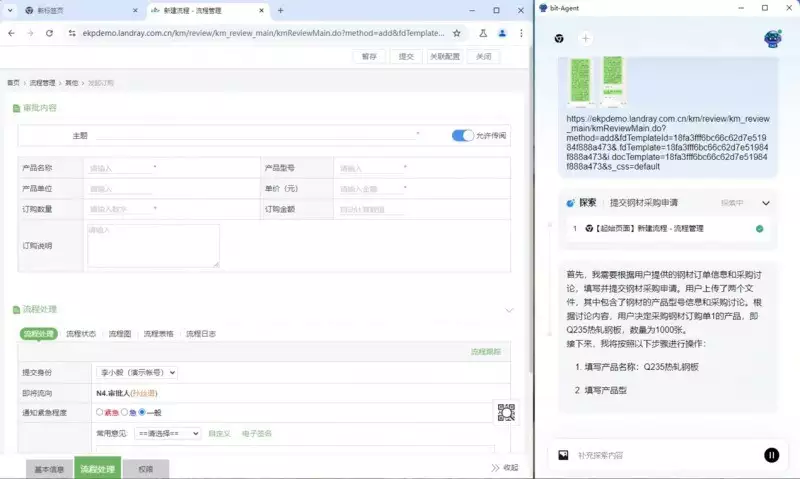Click the QR code icon
Image resolution: width=800 pixels, height=479 pixels.
(506, 412)
